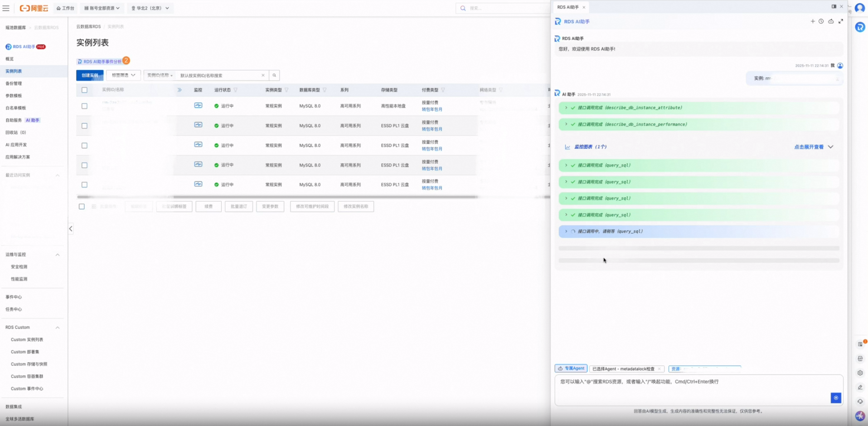Remove the metadatalock检查 Agent tag

click(x=659, y=369)
